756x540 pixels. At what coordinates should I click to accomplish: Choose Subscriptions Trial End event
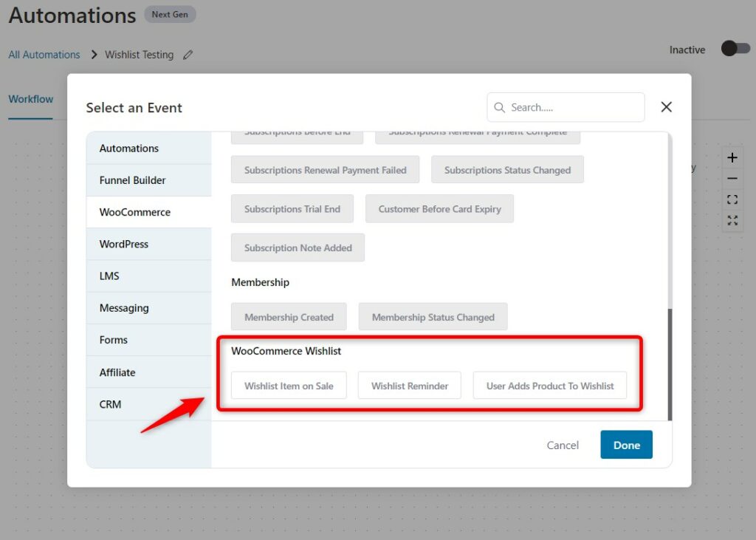(292, 209)
